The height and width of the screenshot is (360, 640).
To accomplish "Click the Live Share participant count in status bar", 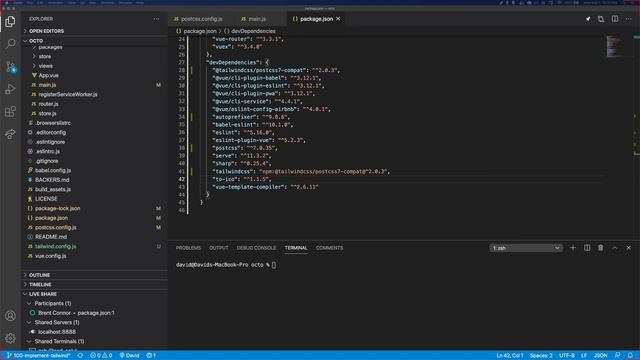I will tap(151, 356).
